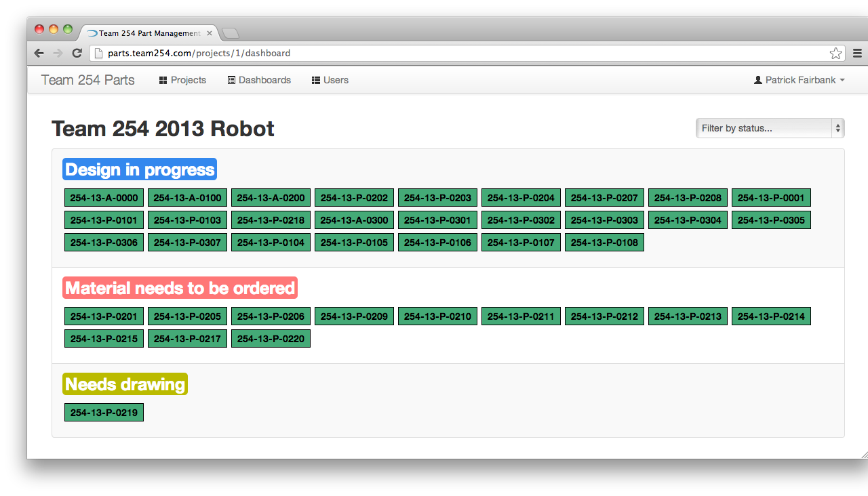Select part 254-13-P-0301
This screenshot has width=868, height=496.
[437, 220]
